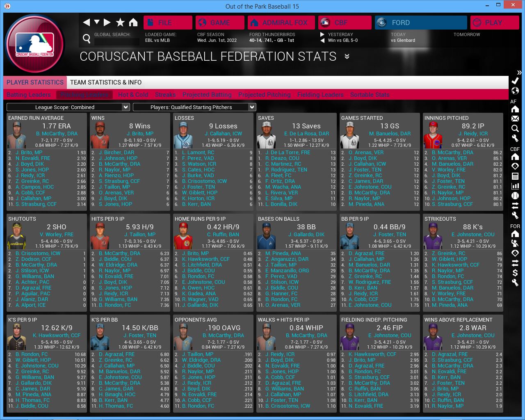Image resolution: width=525 pixels, height=420 pixels.
Task: Click the home icon in top navigation
Action: point(133,22)
